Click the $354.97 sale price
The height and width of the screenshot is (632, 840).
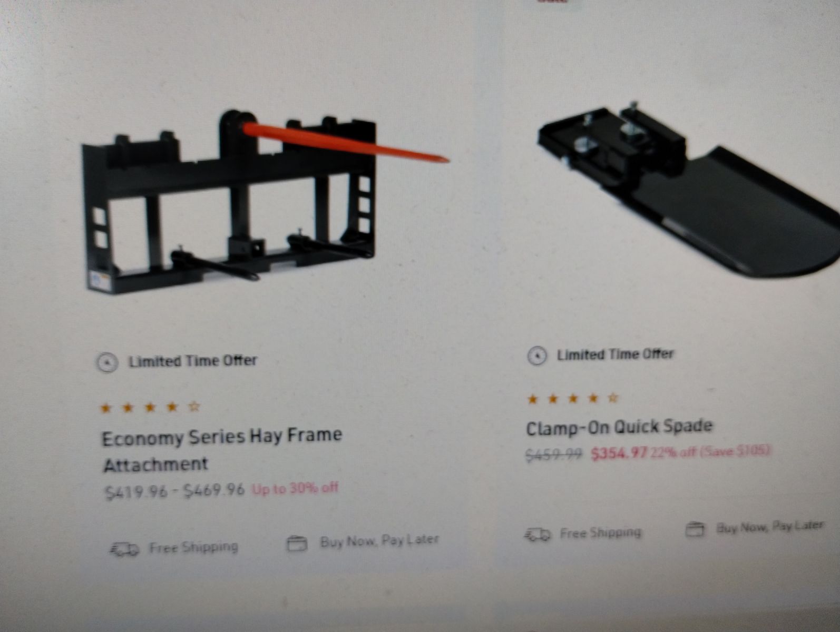point(619,453)
